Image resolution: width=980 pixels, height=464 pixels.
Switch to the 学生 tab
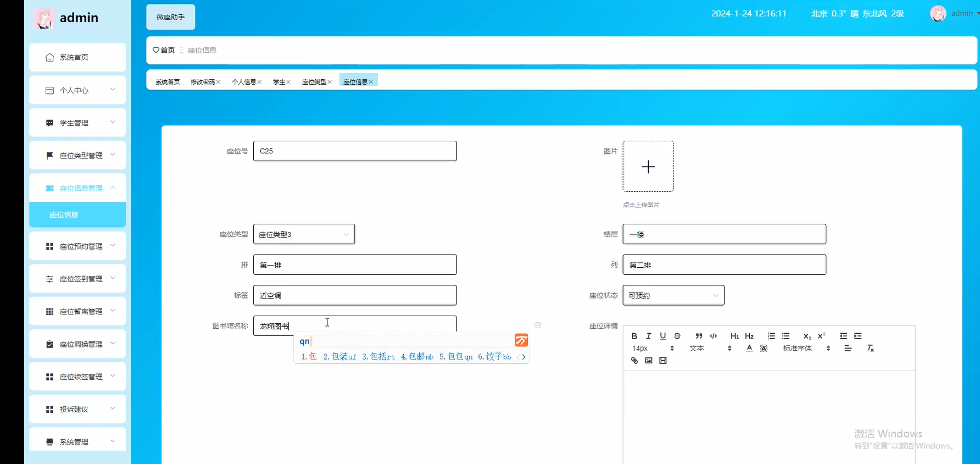(279, 82)
